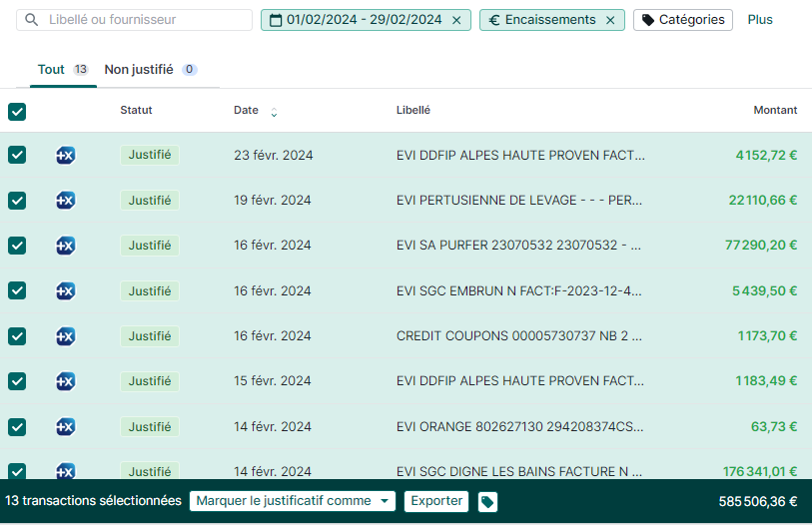Remove the Encaissements filter with X
The width and height of the screenshot is (812, 529).
click(x=610, y=20)
